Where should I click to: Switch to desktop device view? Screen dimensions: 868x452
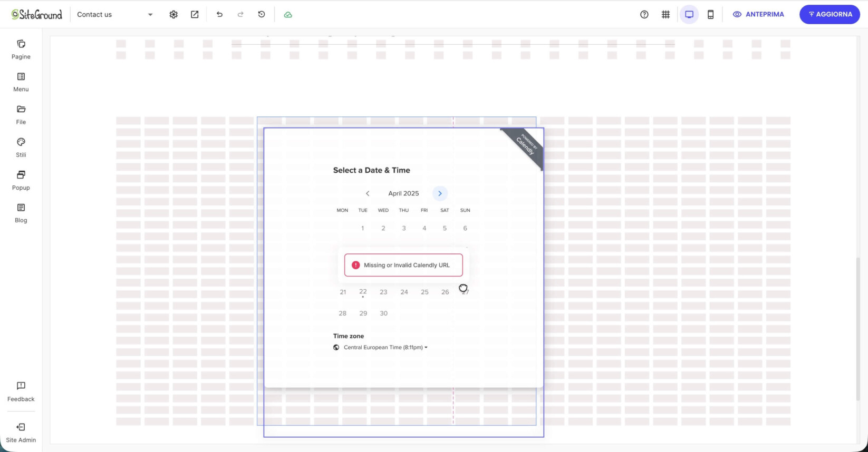pyautogui.click(x=689, y=15)
